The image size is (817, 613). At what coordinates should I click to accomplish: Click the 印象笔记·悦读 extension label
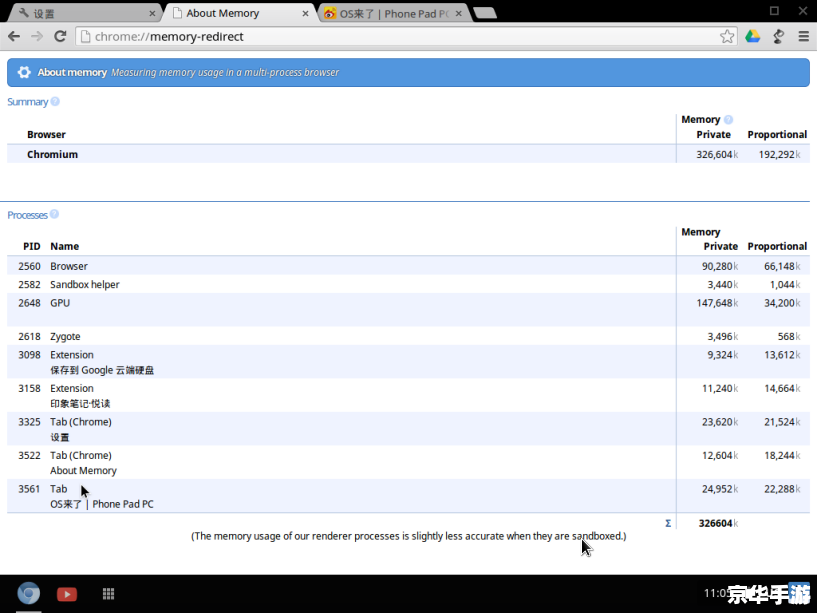click(x=80, y=403)
